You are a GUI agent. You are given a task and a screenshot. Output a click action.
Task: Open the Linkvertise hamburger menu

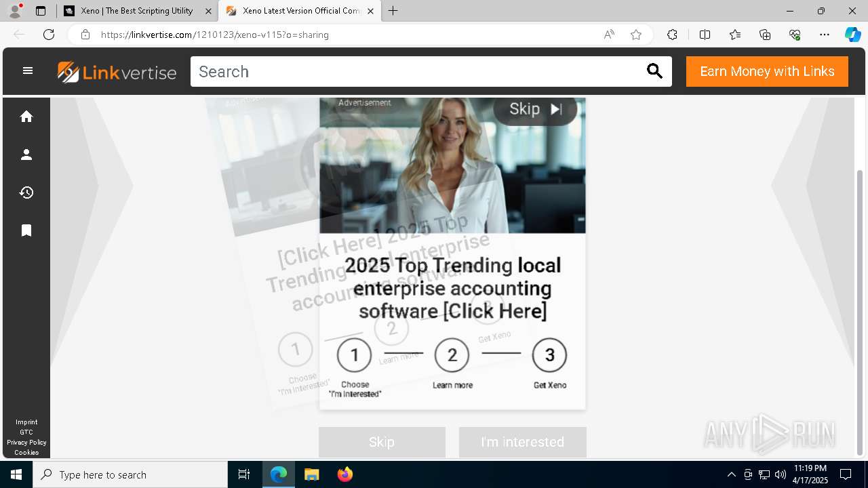click(28, 70)
